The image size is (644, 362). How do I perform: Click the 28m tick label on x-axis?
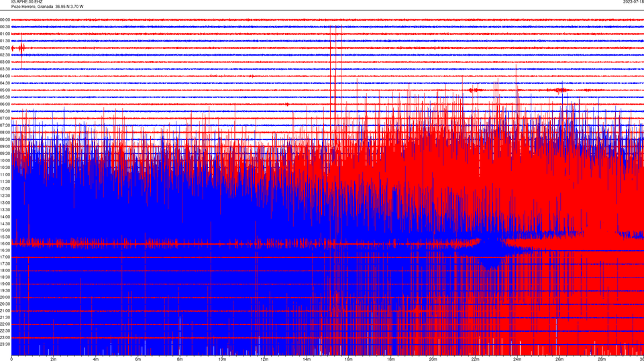(x=602, y=359)
